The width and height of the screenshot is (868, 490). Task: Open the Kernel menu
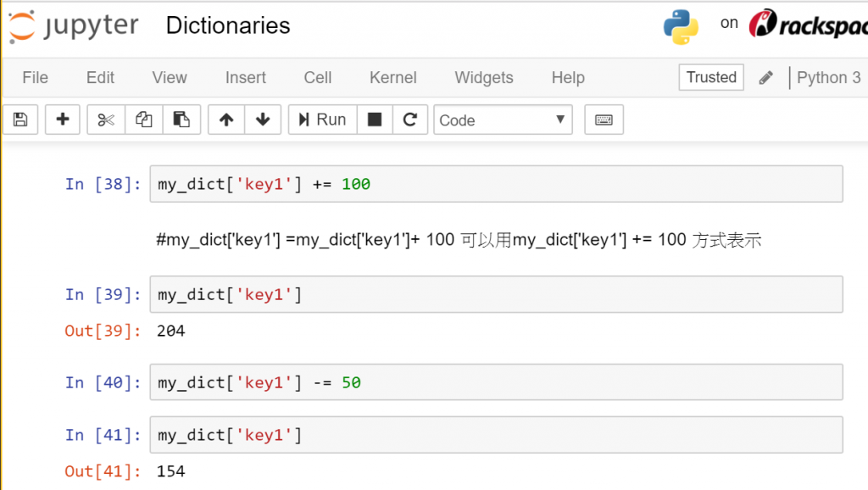tap(392, 78)
